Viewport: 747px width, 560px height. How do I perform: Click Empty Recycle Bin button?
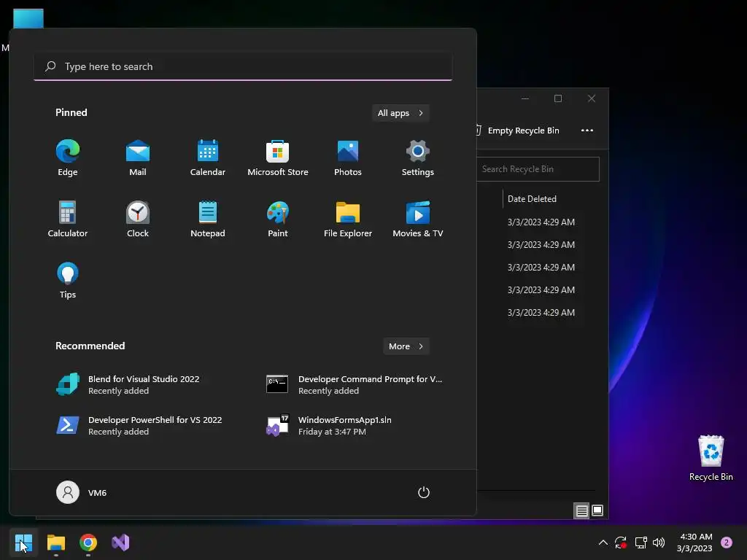[518, 131]
